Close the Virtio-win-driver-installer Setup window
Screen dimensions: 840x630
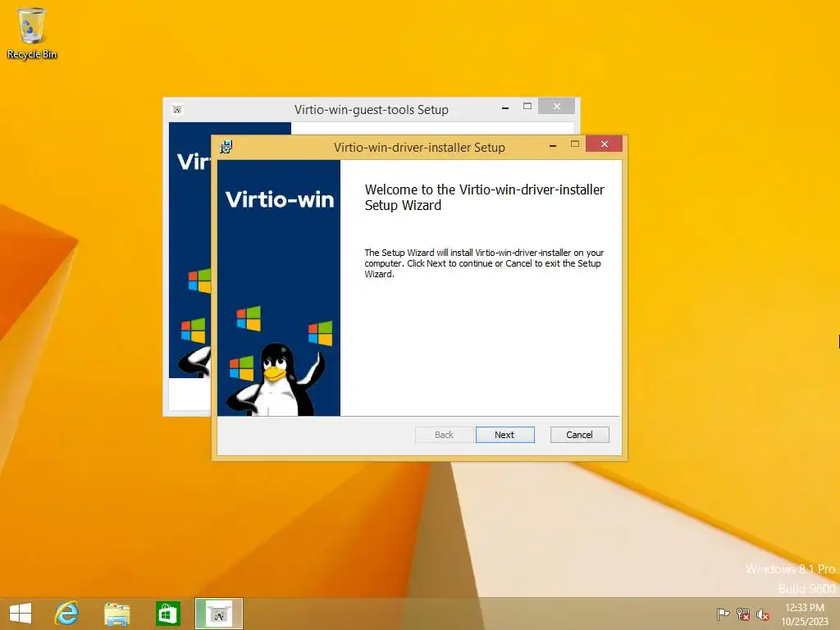[604, 144]
